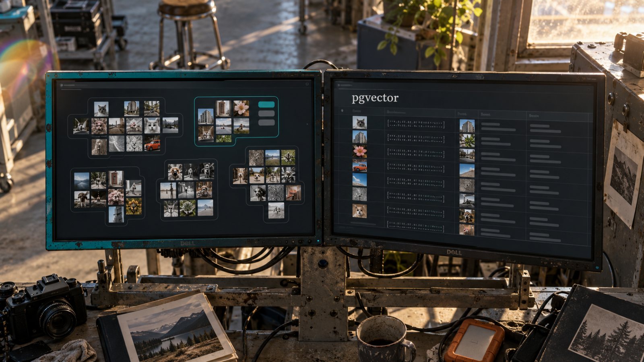Viewport: 644px width, 362px height.
Task: Select apartment building thumbnail in highlighted cluster
Action: coord(206,117)
